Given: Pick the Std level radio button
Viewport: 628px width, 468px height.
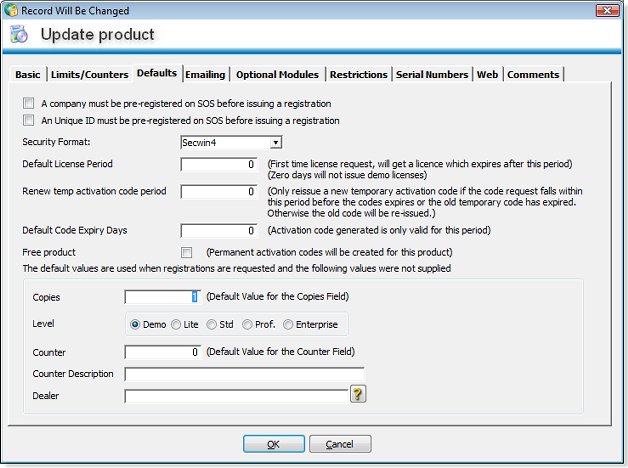Looking at the screenshot, I should coord(212,324).
